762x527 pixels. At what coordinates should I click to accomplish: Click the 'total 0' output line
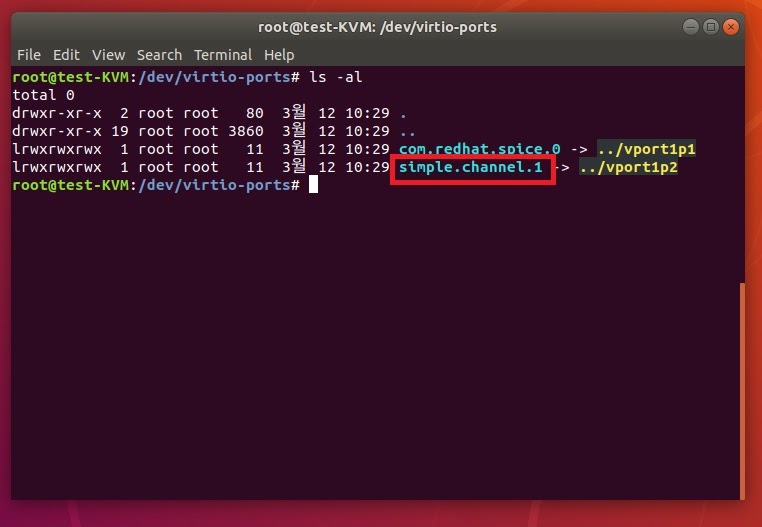pyautogui.click(x=43, y=95)
